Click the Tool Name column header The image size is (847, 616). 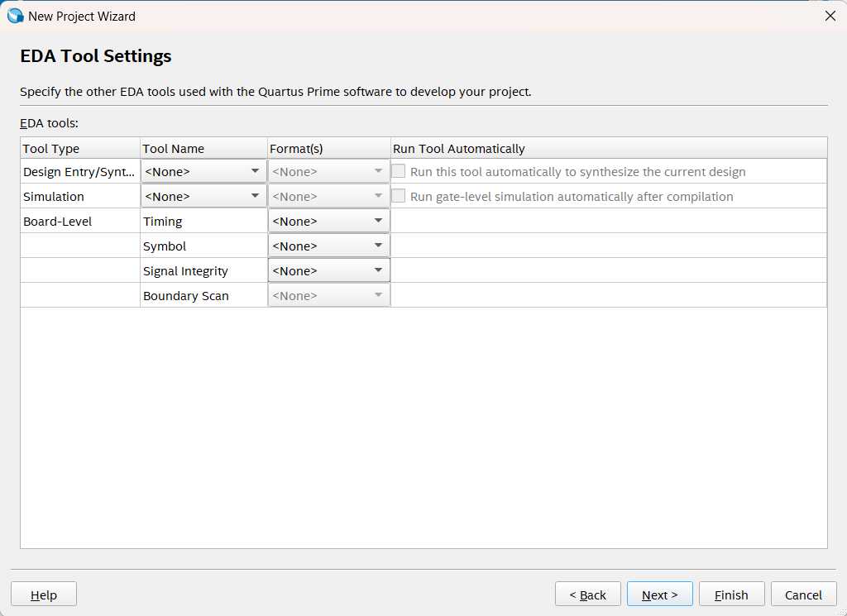pyautogui.click(x=203, y=149)
